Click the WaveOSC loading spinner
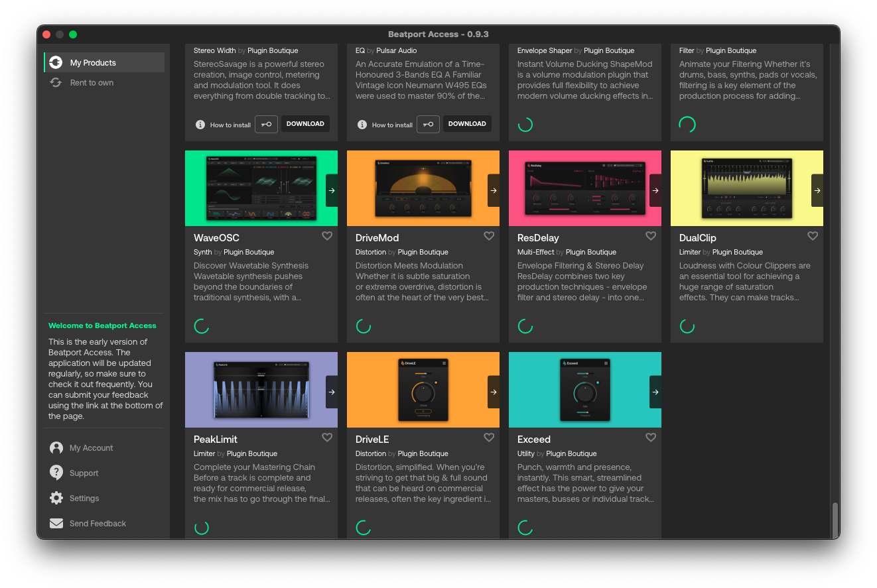 [202, 326]
